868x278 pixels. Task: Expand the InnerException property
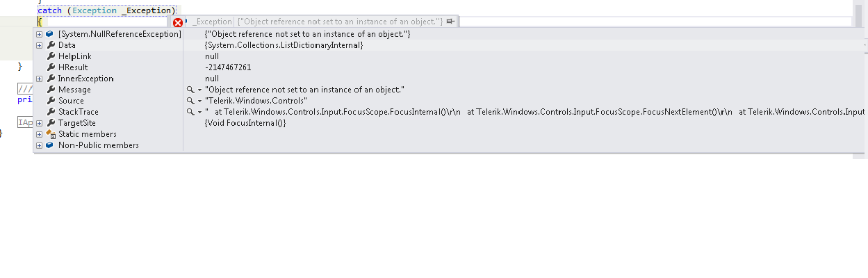point(40,79)
